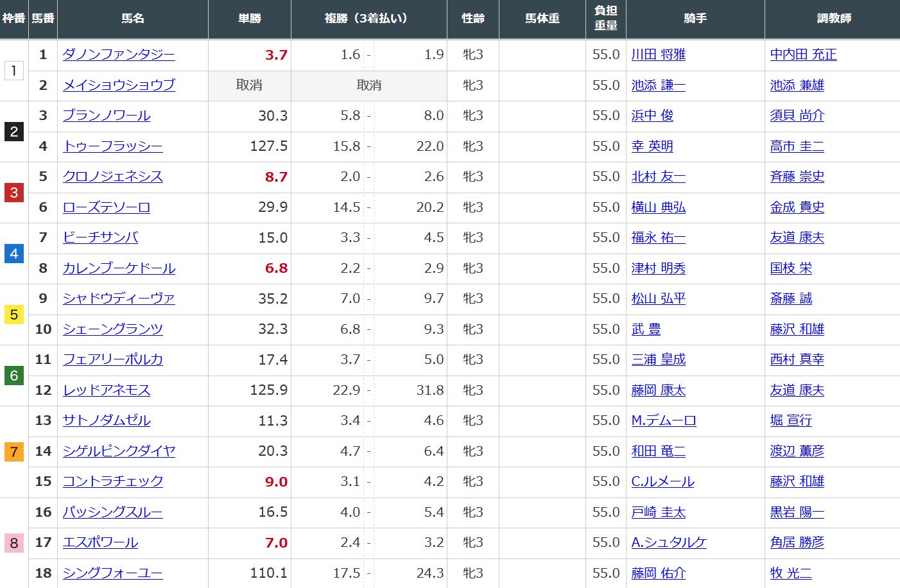Click the pink frame number 8 badge
900x588 pixels.
coord(14,543)
